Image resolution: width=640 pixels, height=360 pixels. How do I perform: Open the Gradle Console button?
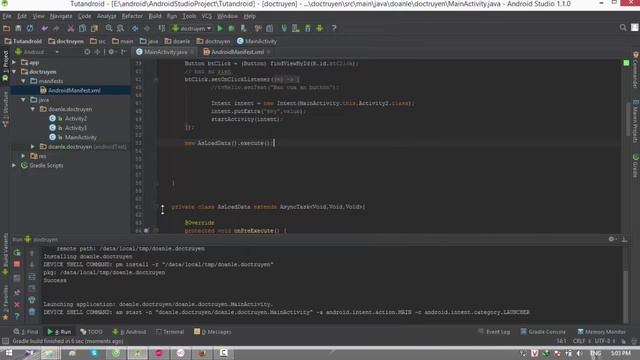(x=543, y=332)
